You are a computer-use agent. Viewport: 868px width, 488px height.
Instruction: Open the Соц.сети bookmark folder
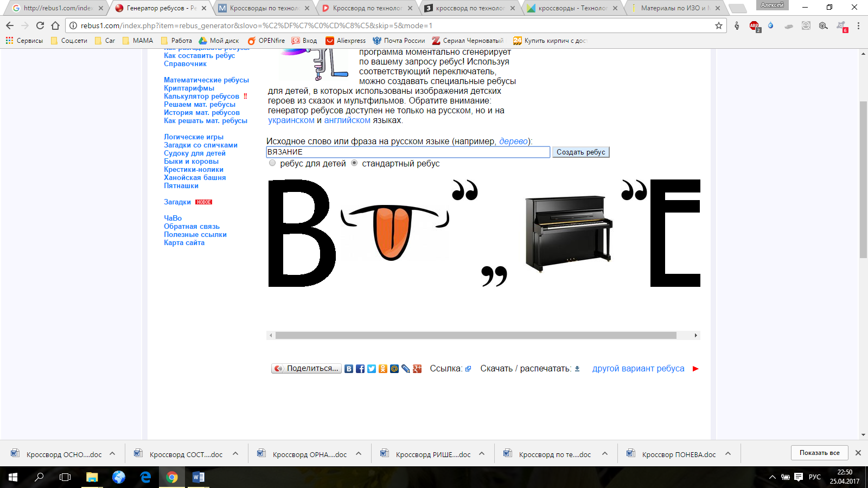[x=69, y=41]
